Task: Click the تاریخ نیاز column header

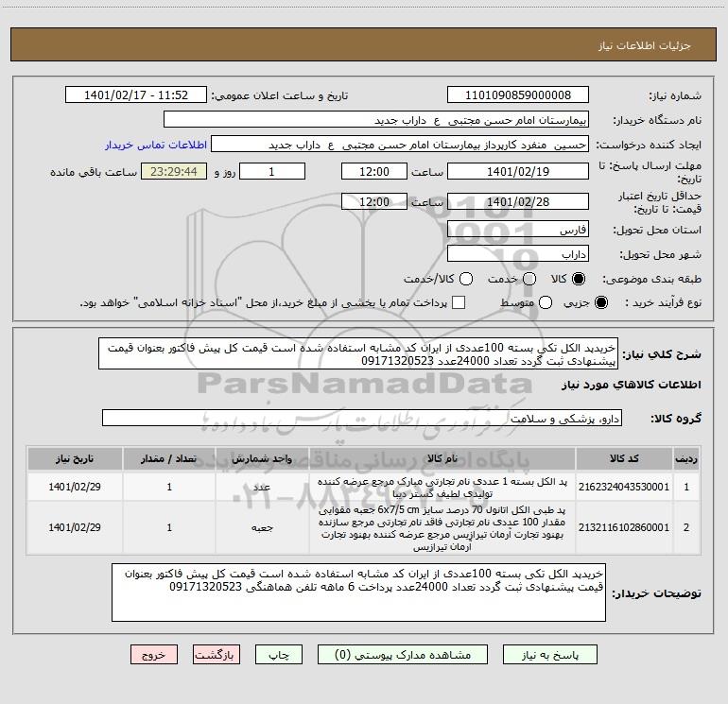Action: (x=75, y=459)
